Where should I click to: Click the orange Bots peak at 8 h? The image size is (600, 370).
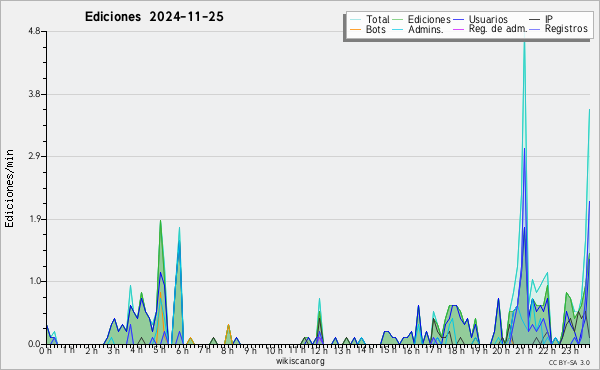coord(228,326)
